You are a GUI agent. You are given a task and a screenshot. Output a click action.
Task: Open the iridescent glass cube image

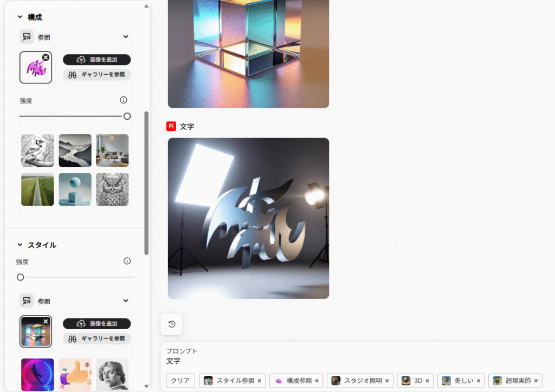tap(248, 54)
